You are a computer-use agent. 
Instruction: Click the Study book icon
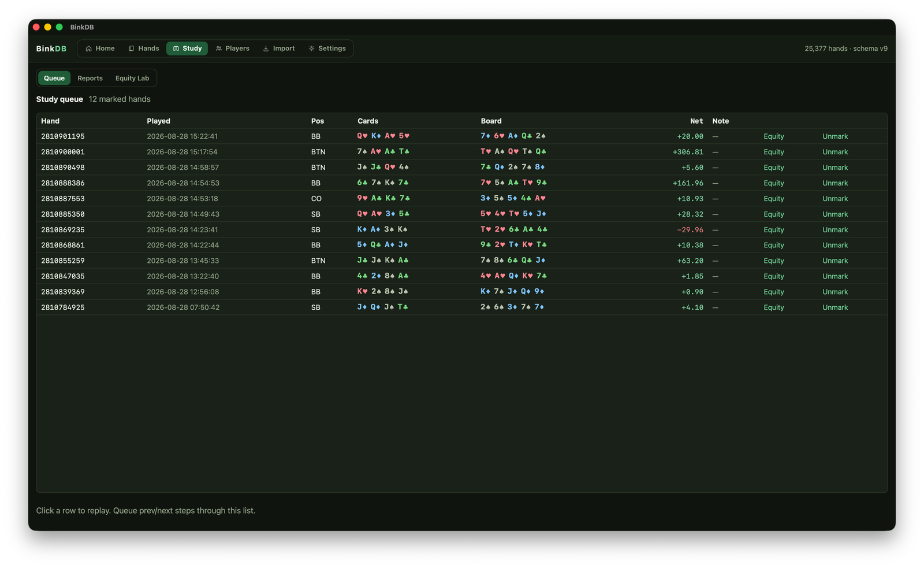(x=176, y=49)
